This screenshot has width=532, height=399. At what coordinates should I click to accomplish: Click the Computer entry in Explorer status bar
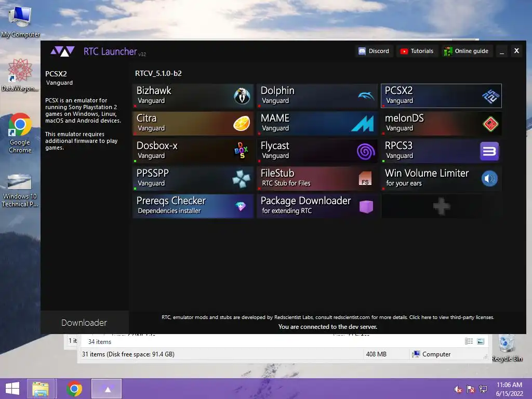[431, 354]
